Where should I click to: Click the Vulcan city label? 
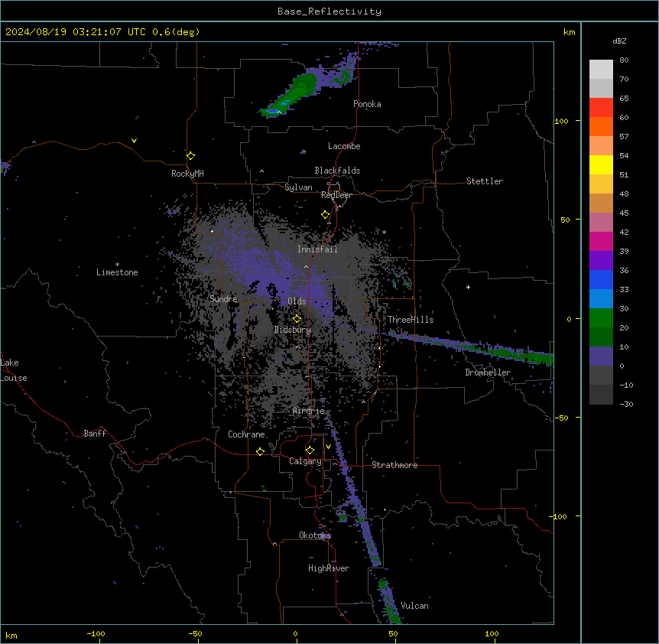[415, 606]
